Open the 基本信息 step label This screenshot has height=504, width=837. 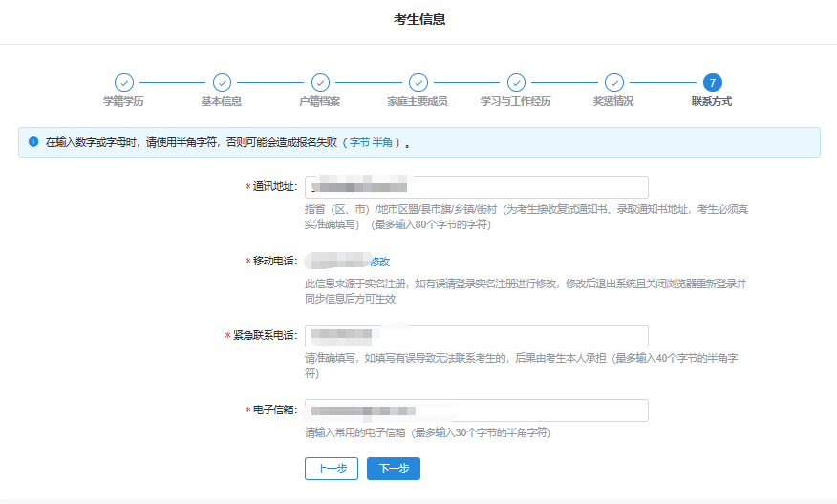(222, 101)
